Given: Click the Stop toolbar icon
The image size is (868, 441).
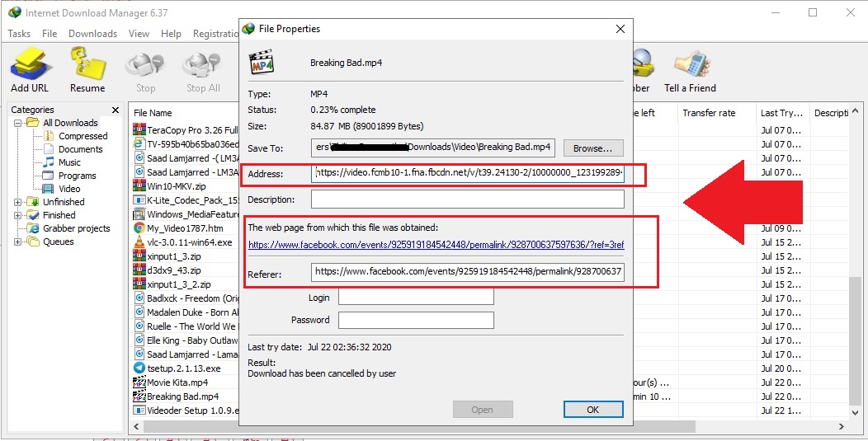Looking at the screenshot, I should [145, 67].
